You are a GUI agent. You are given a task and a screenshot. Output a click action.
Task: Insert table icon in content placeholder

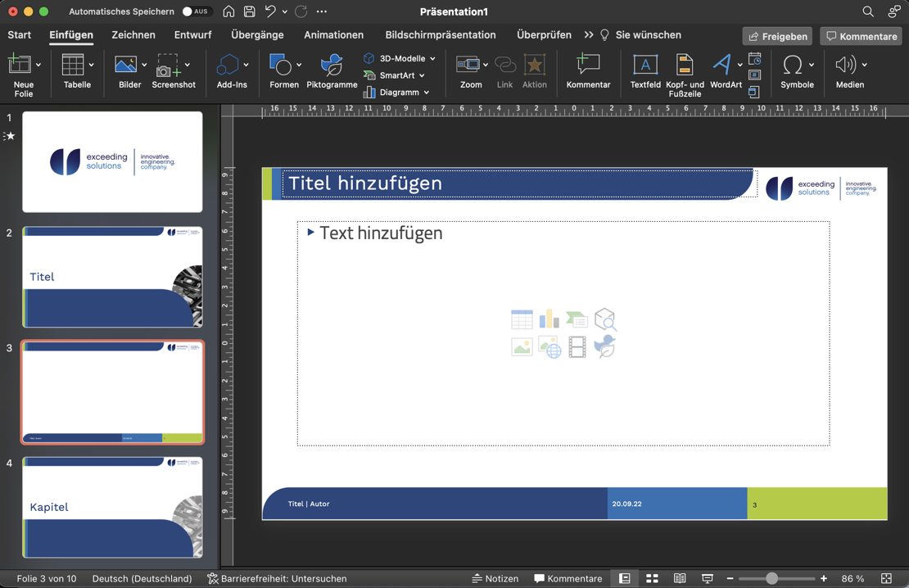(x=522, y=319)
